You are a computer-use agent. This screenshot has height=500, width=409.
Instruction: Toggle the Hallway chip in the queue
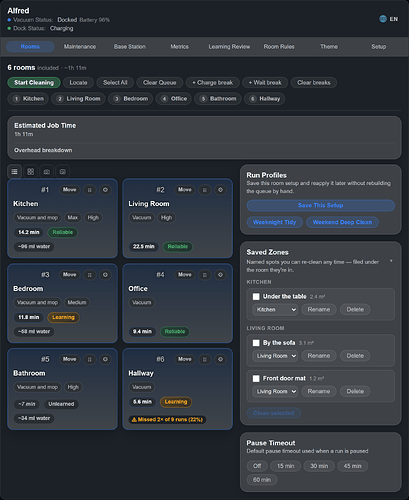pos(265,99)
